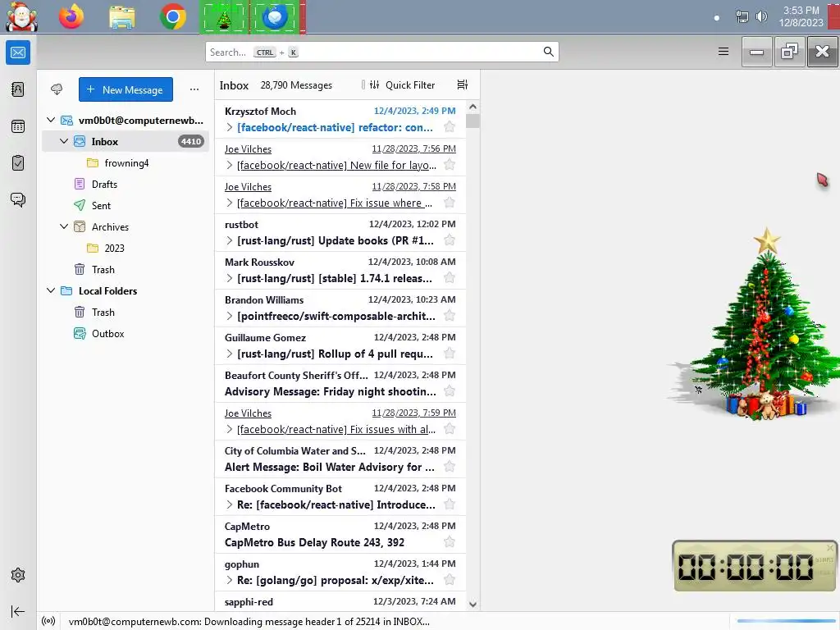This screenshot has height=630, width=840.
Task: Star the rustbot Update books message
Action: pyautogui.click(x=450, y=240)
